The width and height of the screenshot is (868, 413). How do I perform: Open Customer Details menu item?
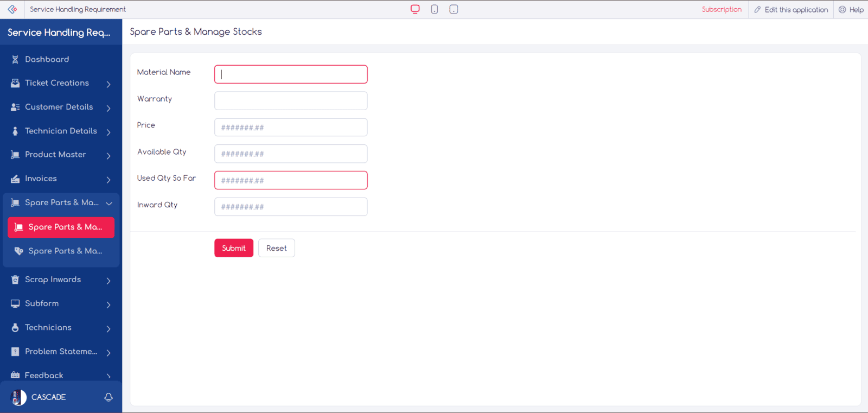(x=61, y=107)
